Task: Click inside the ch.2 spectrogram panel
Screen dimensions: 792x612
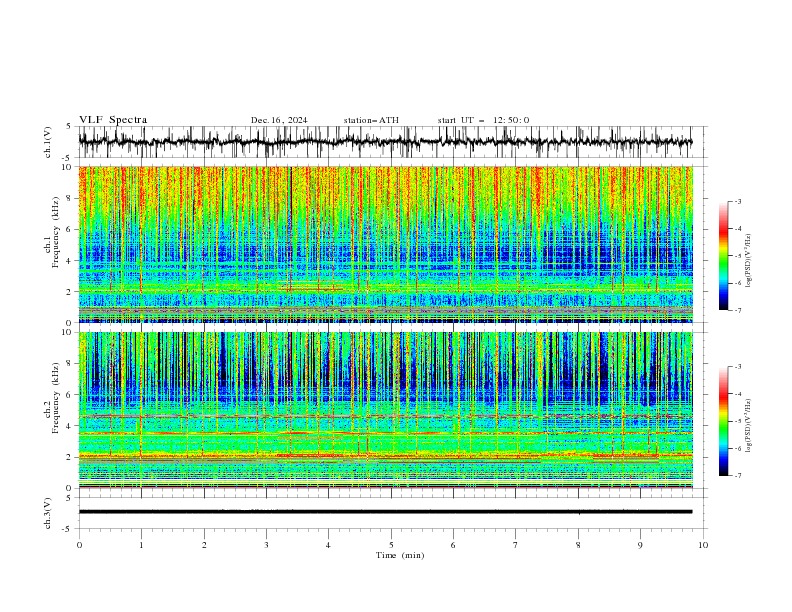Action: coord(385,410)
